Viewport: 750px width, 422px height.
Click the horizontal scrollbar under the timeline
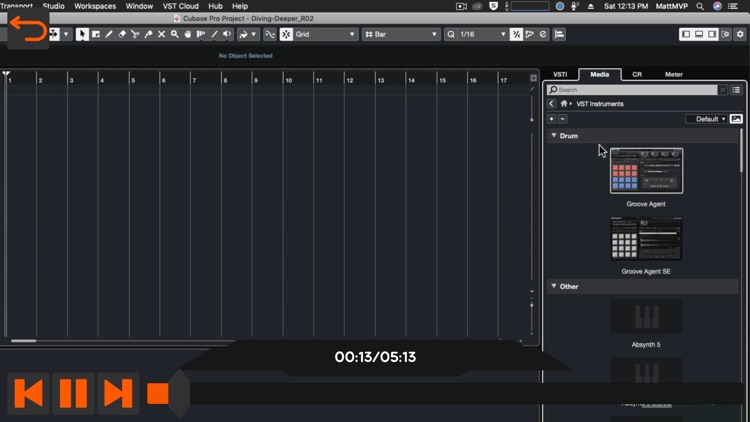[x=24, y=341]
